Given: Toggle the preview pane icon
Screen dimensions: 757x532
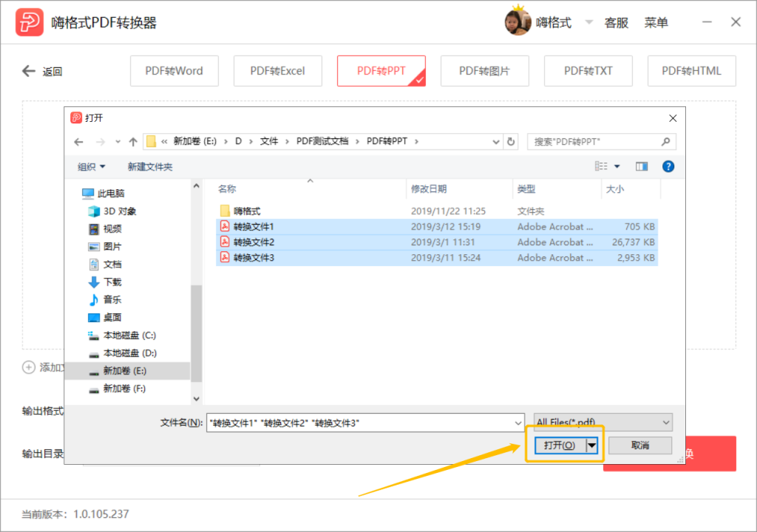Looking at the screenshot, I should point(642,166).
